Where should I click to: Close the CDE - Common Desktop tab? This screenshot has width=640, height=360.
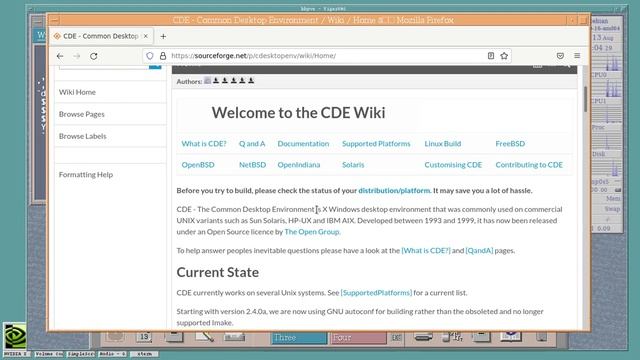pyautogui.click(x=146, y=36)
